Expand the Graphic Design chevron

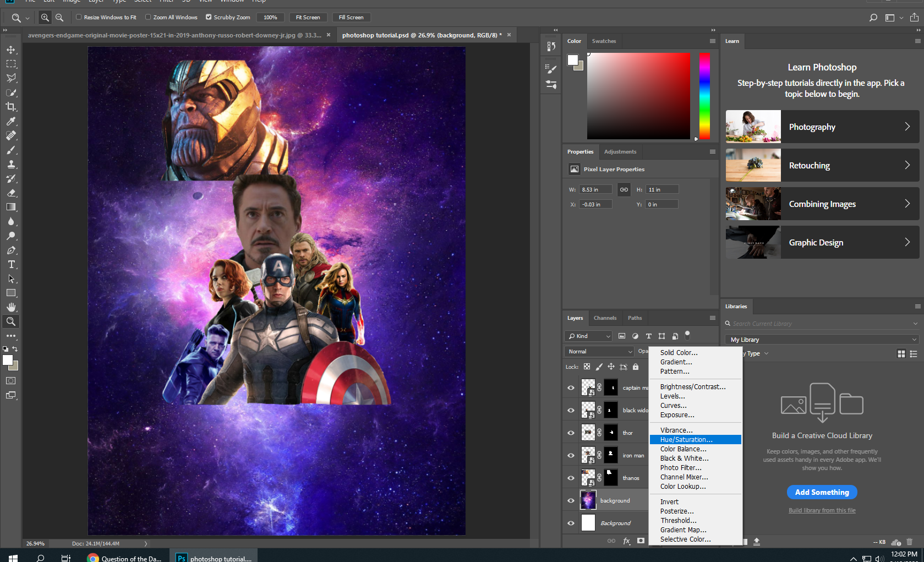[x=907, y=242]
